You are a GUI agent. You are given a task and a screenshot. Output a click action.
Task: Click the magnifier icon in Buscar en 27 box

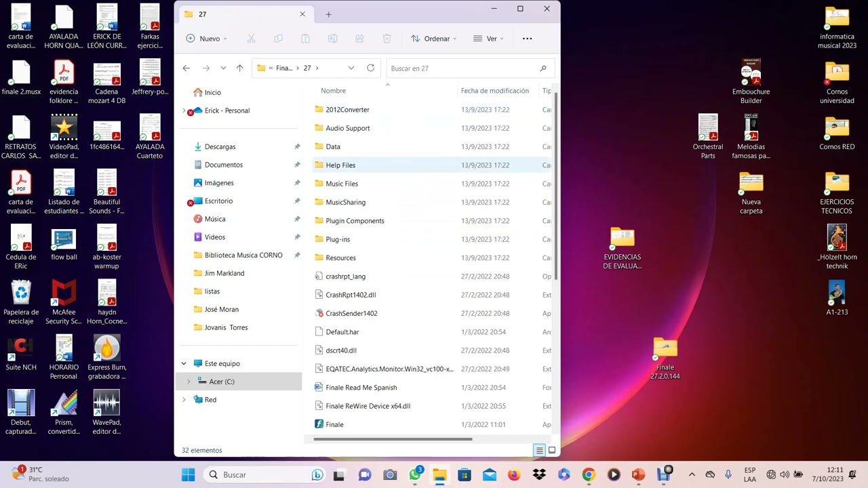point(543,68)
